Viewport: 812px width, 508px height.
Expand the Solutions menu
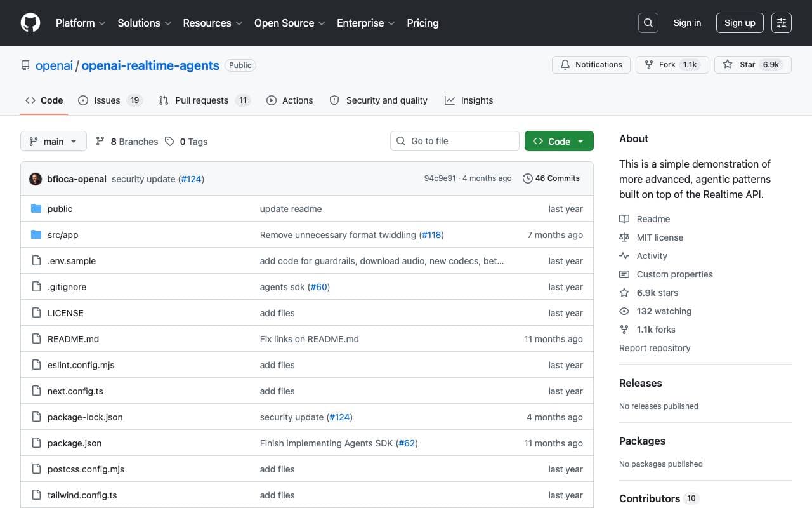click(144, 23)
